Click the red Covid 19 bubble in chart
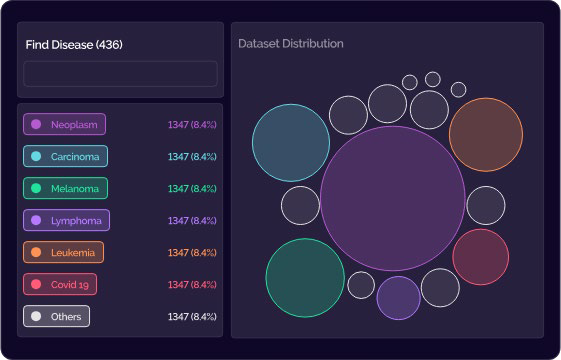Screen dimensions: 561x360 480,257
